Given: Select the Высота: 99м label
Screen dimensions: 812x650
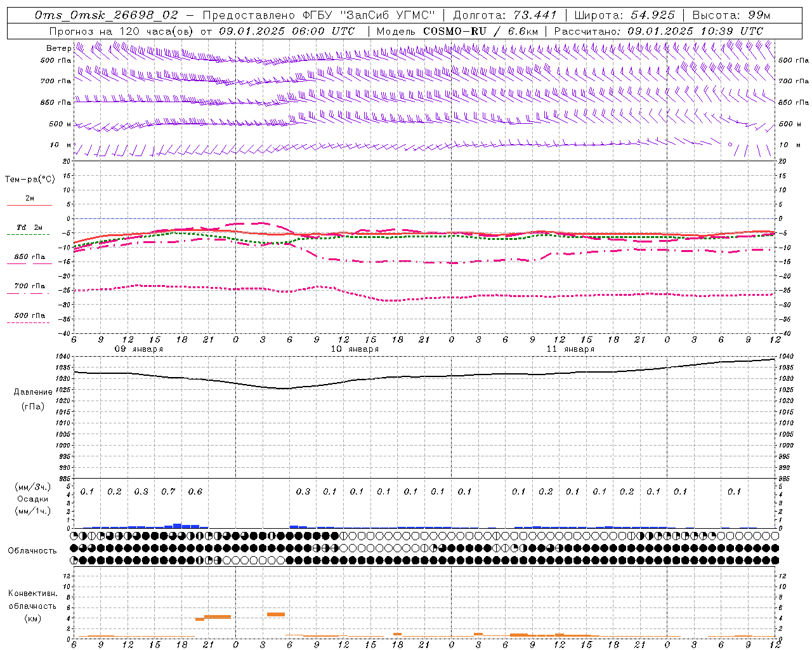Looking at the screenshot, I should (731, 15).
